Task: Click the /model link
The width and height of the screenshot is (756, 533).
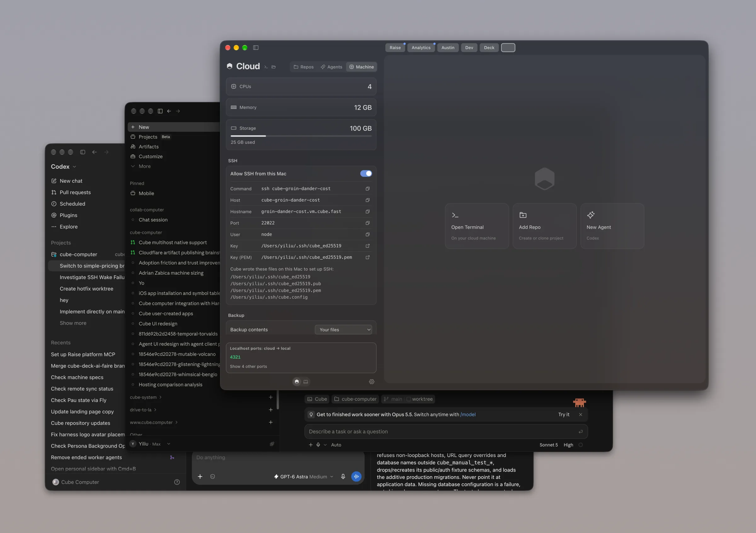Action: click(468, 415)
